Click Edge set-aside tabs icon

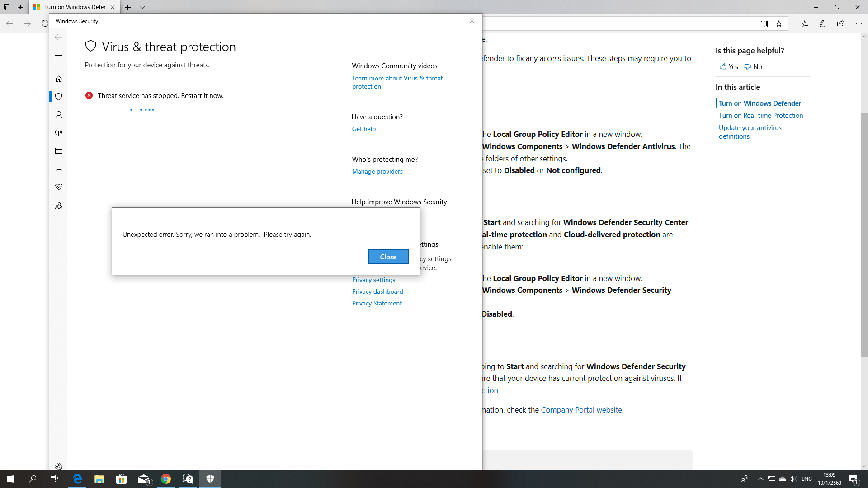[7, 7]
